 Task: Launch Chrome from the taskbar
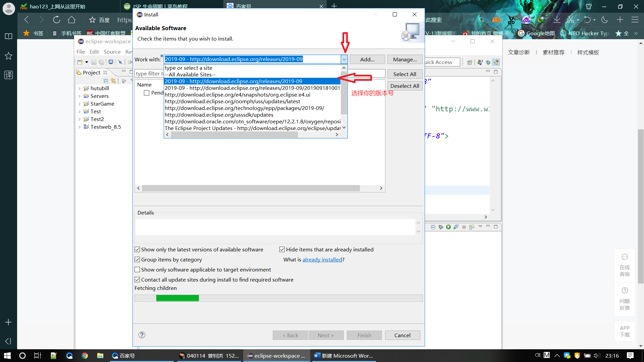pos(85,356)
